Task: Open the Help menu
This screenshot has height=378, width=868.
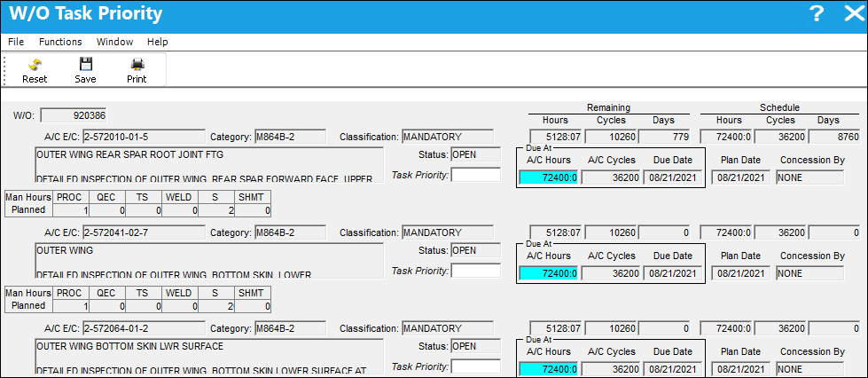Action: pos(157,42)
